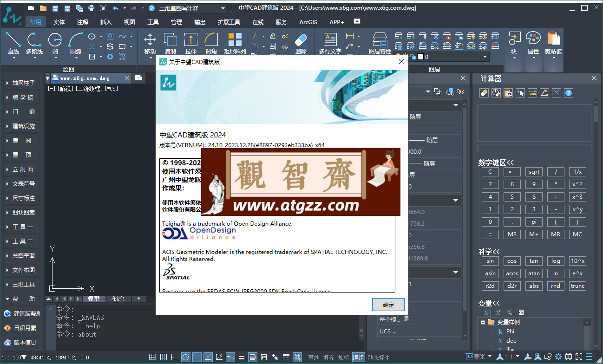Click the blue help question mark in title bar

(151, 8)
